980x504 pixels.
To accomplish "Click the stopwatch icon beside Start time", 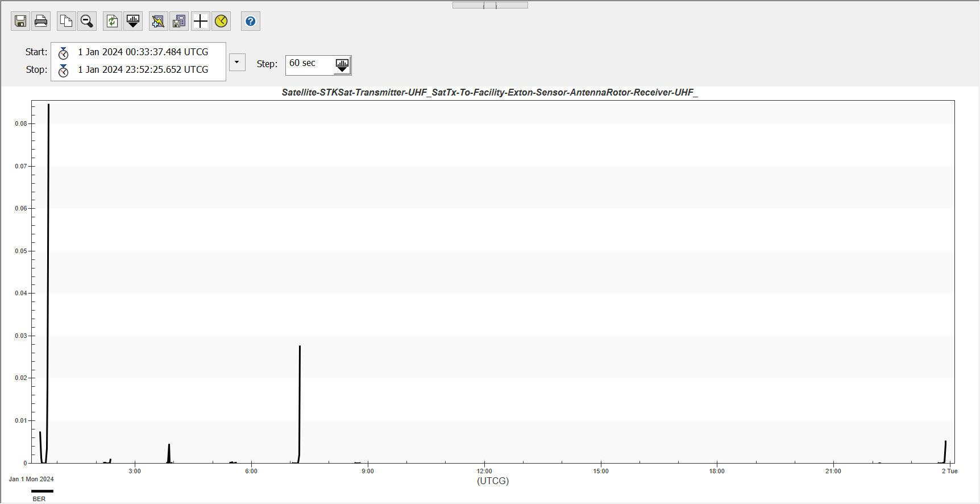I will pyautogui.click(x=64, y=53).
